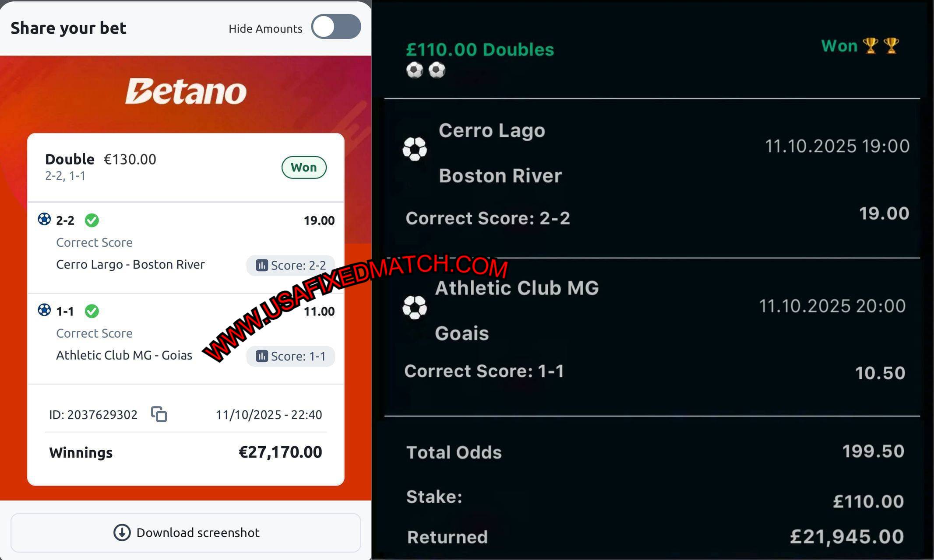Image resolution: width=934 pixels, height=560 pixels.
Task: Click the football icon beside 1-1 selection
Action: coord(44,310)
